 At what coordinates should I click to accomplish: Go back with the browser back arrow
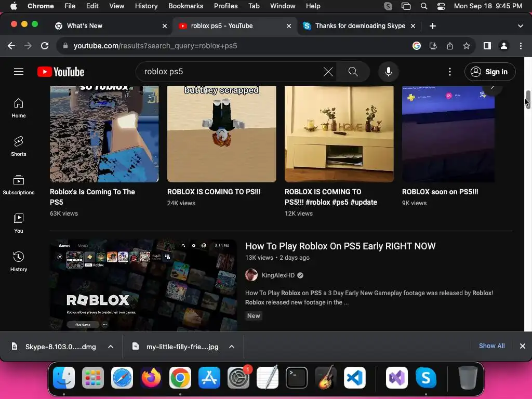click(11, 46)
